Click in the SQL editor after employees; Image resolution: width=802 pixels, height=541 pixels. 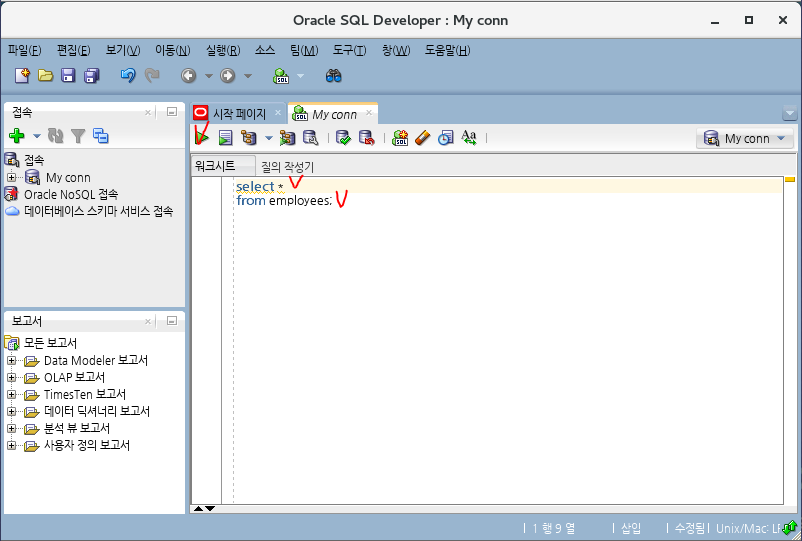[x=333, y=200]
